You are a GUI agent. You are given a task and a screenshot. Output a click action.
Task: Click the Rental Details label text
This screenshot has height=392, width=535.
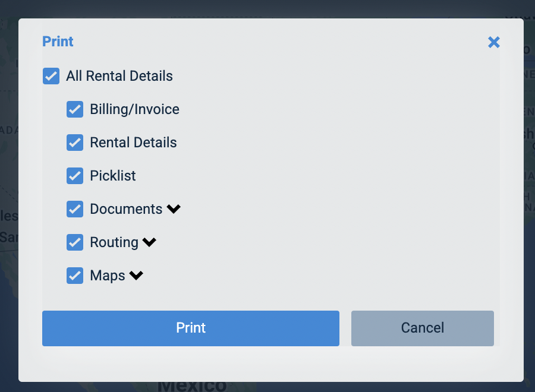tap(133, 143)
